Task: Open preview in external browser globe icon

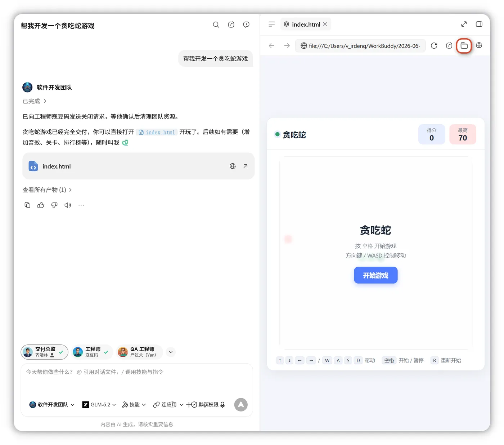Action: [479, 45]
